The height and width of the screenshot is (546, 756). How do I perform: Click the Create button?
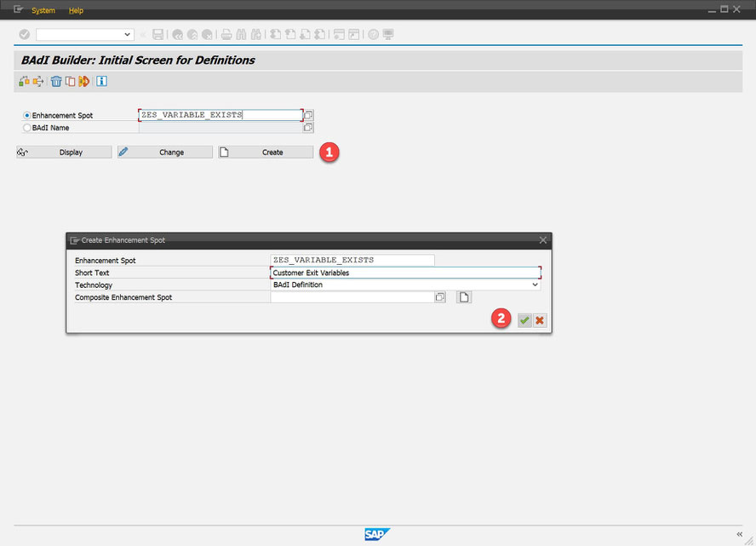point(266,152)
